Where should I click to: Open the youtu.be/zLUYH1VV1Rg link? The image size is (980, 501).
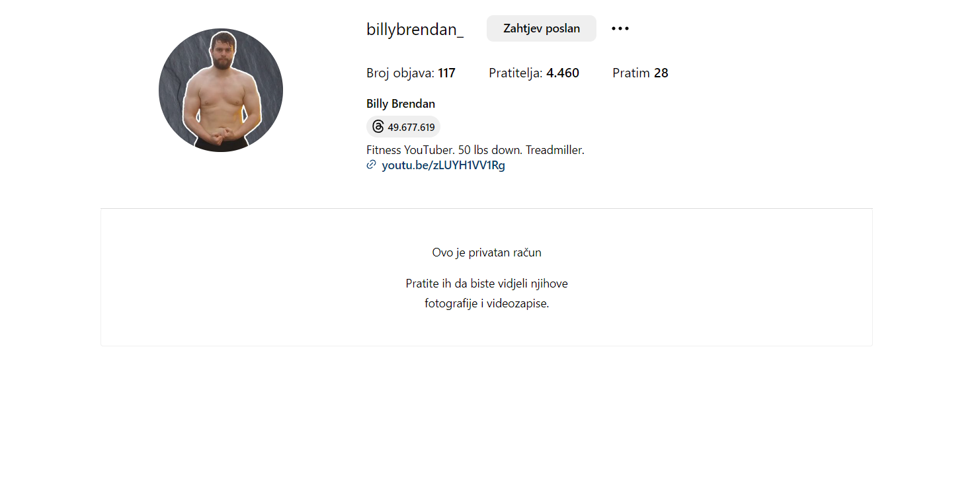(443, 165)
